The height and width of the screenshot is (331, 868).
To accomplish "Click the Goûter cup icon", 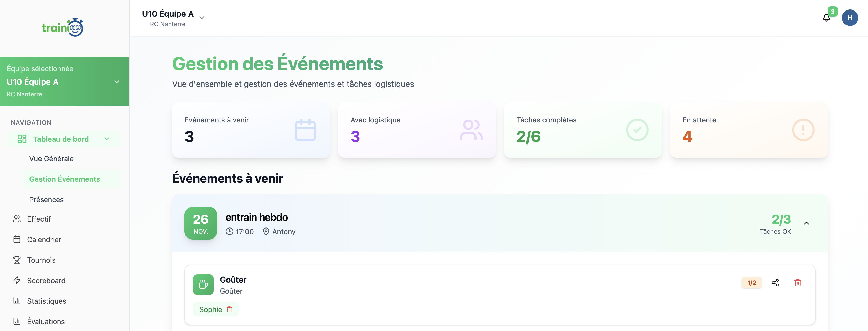I will [203, 284].
